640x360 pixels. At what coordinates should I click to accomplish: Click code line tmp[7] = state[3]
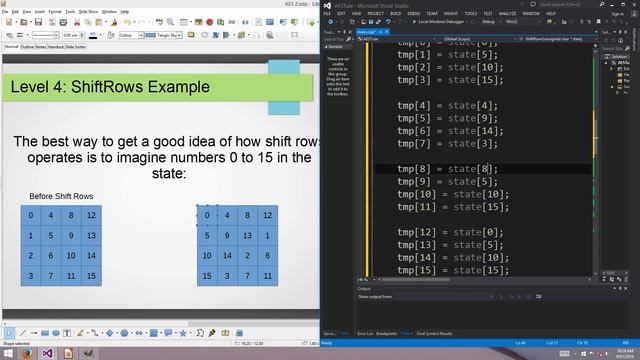tap(448, 144)
